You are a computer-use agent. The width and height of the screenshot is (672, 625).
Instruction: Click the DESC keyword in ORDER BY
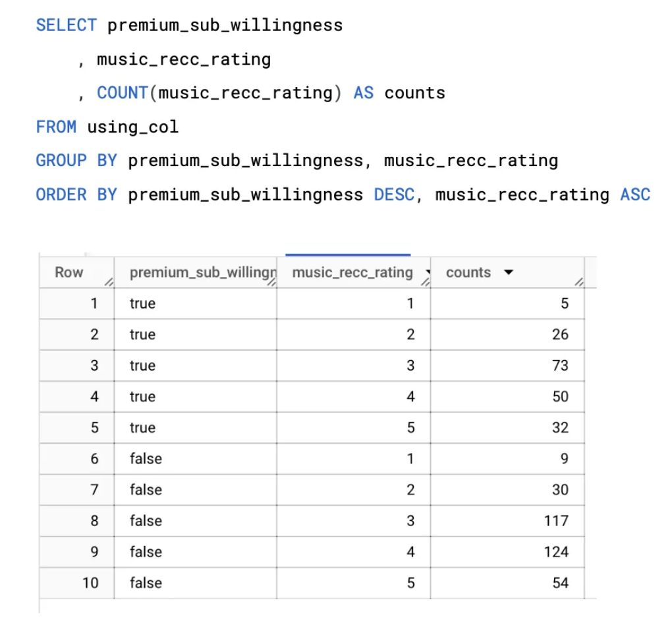coord(394,194)
